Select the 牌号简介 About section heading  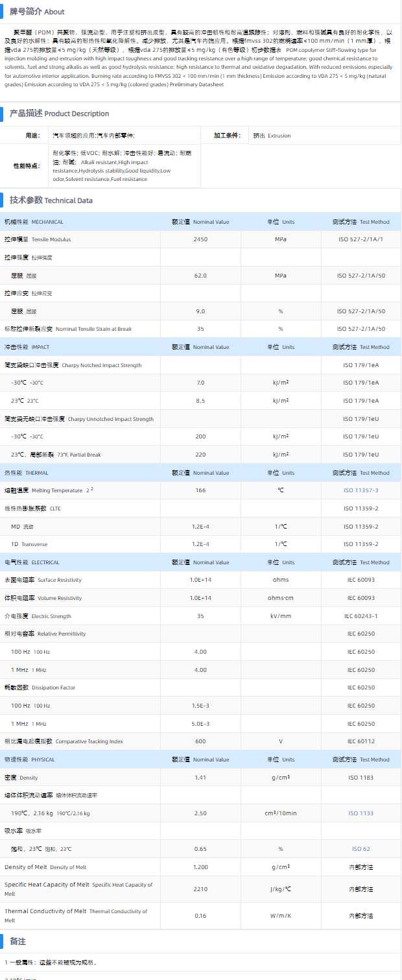pyautogui.click(x=37, y=12)
